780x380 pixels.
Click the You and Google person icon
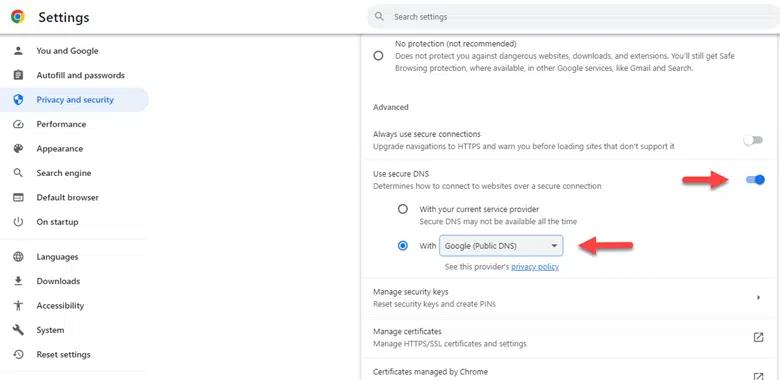coord(18,51)
